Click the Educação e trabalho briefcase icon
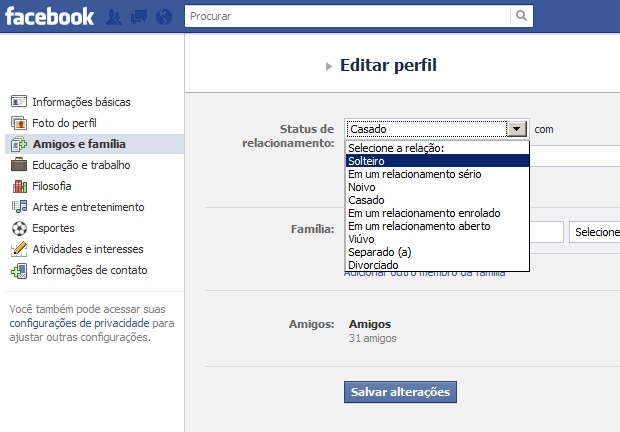620x432 pixels. click(x=19, y=165)
